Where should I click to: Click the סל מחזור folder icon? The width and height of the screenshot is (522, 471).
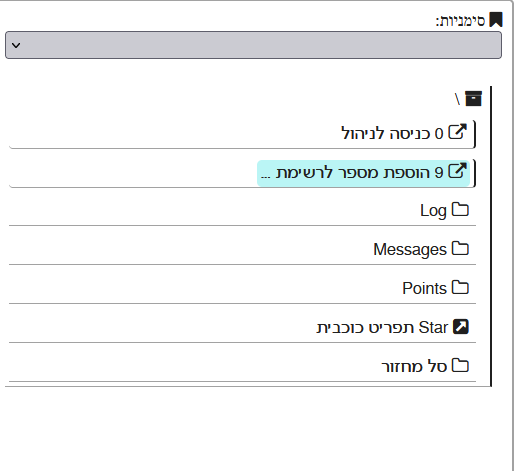tap(460, 365)
